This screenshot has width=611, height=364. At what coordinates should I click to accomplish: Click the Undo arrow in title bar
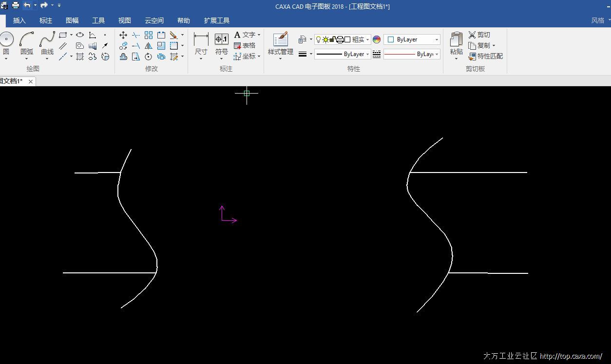[27, 5]
